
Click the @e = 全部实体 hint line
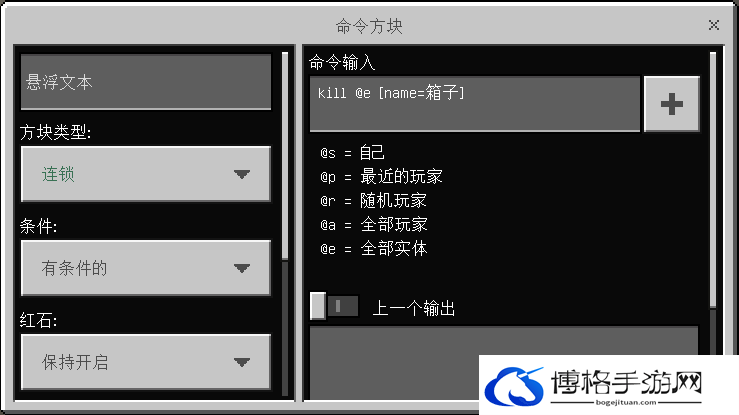[374, 248]
